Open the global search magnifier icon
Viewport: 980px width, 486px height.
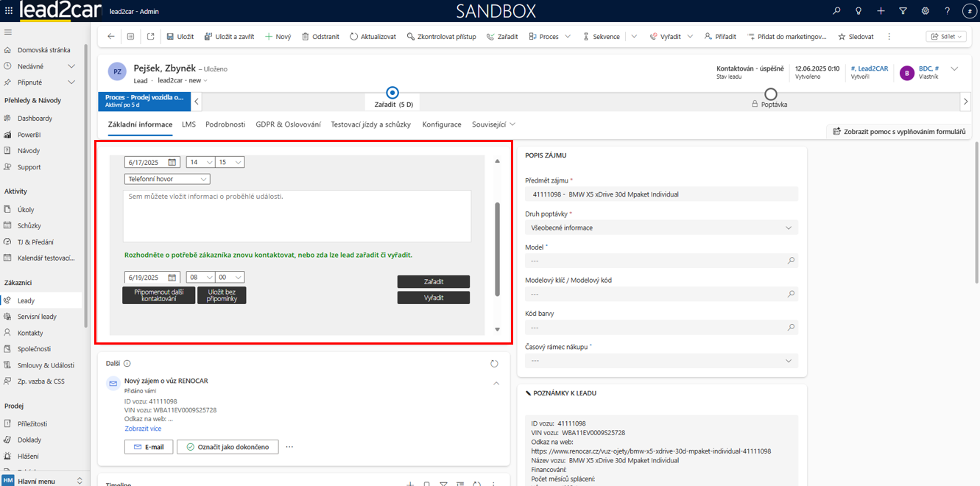tap(836, 11)
